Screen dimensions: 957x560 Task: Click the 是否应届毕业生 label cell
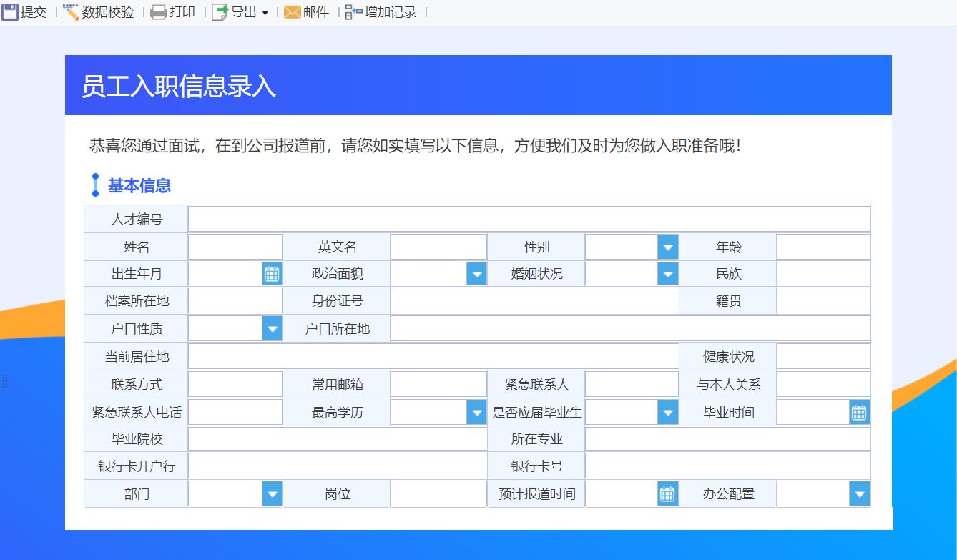(x=536, y=412)
